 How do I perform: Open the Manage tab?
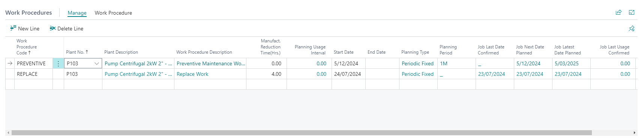77,13
